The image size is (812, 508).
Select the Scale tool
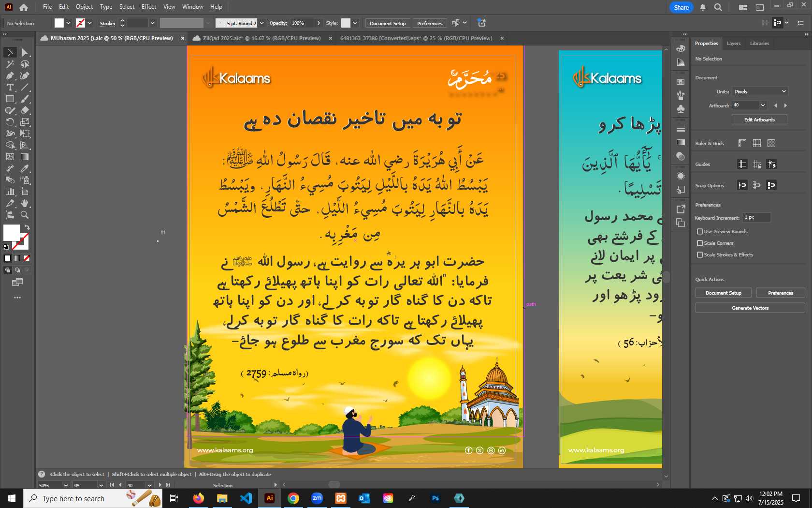point(25,122)
